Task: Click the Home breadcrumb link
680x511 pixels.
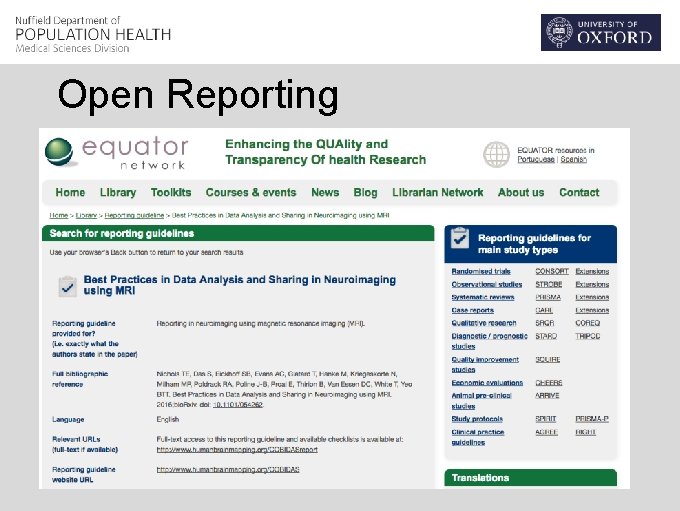Action: pos(59,215)
